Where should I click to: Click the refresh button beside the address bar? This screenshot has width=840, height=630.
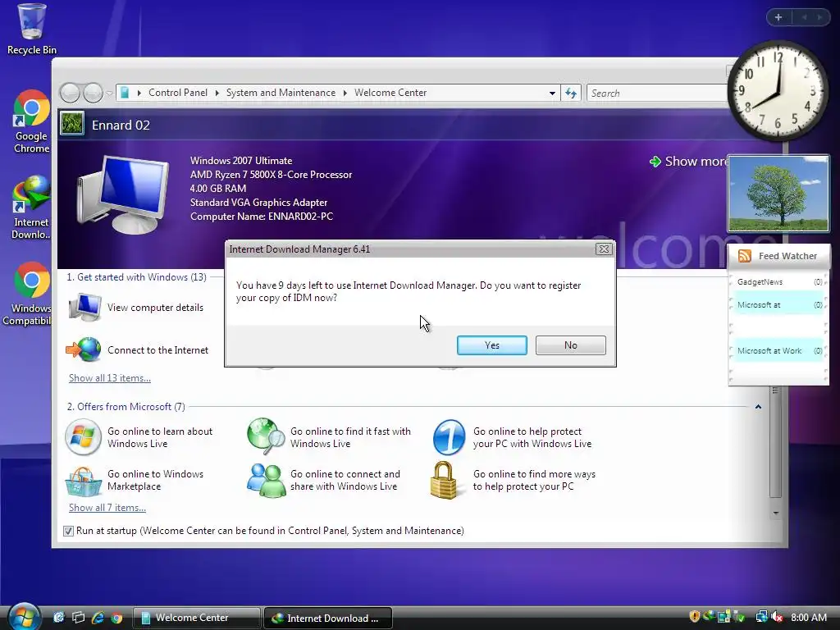click(x=571, y=94)
